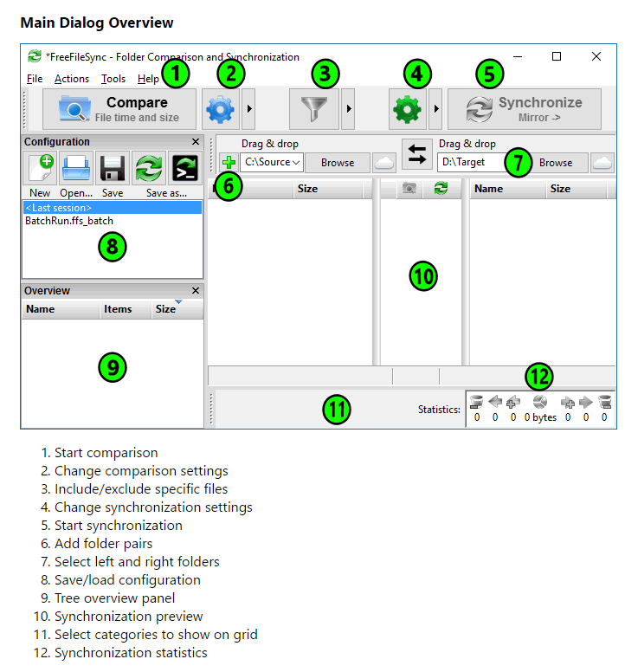Click the Statistics label
625x672 pixels.
(x=439, y=410)
